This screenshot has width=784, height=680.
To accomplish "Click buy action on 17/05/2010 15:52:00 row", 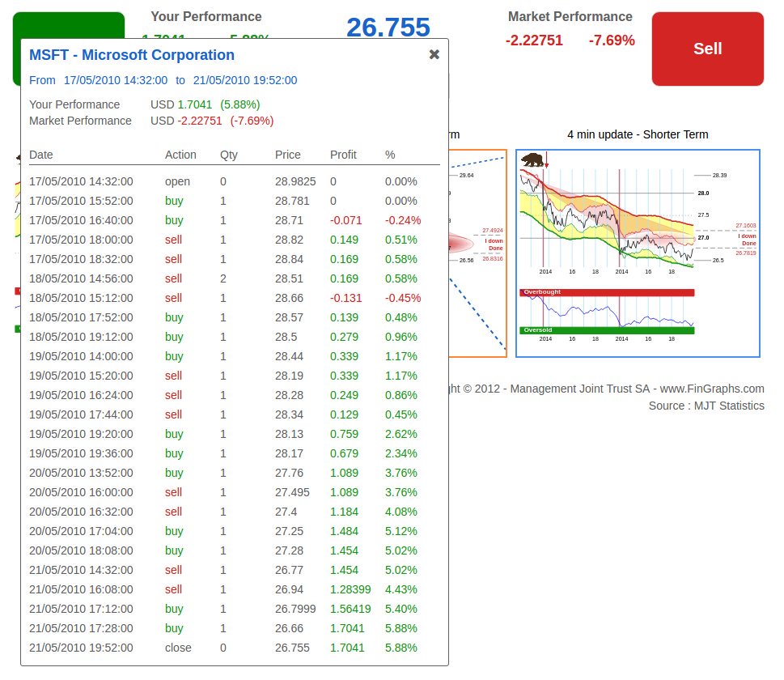I will pos(174,201).
